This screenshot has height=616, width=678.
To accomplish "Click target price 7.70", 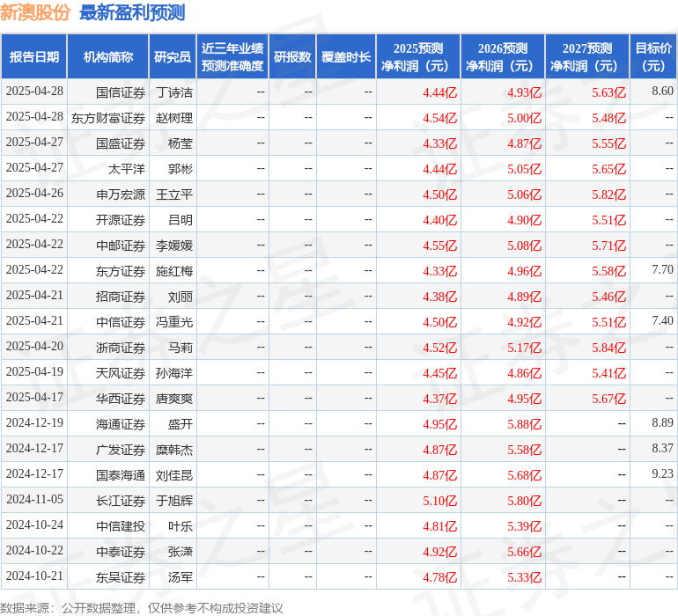I will pyautogui.click(x=662, y=269).
